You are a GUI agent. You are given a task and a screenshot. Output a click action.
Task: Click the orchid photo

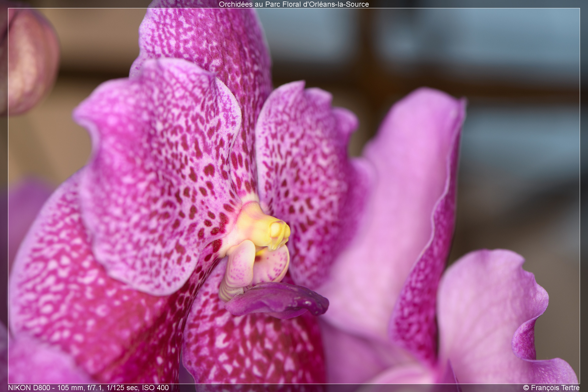pos(294,196)
